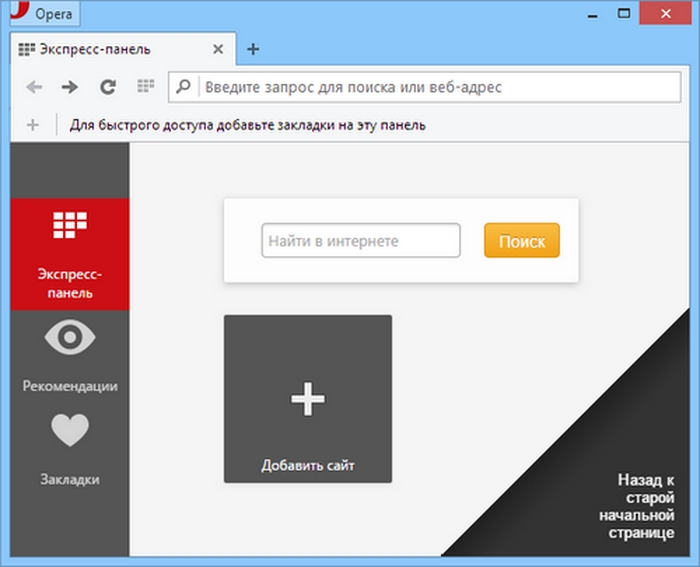Open a new tab with plus button
The image size is (700, 567).
click(253, 49)
